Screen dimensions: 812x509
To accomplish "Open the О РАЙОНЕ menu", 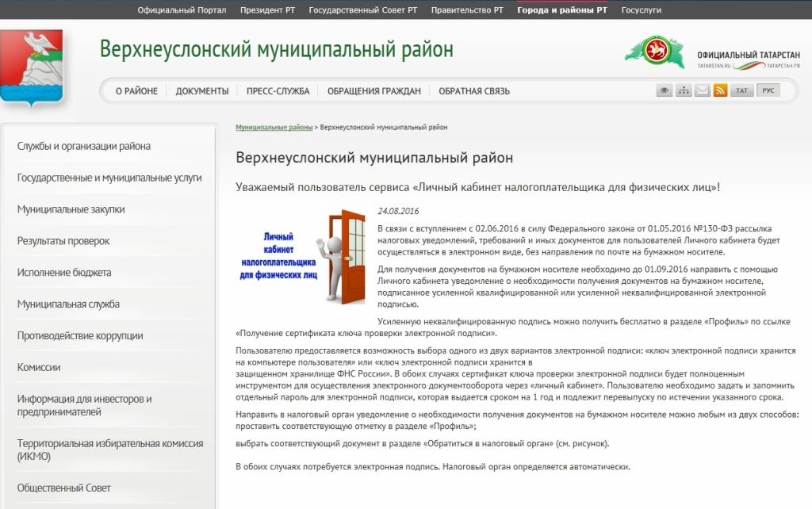I will tap(136, 91).
